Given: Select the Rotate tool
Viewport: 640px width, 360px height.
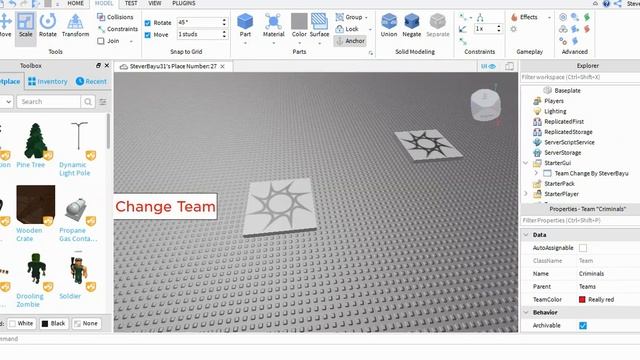Looking at the screenshot, I should [48, 25].
